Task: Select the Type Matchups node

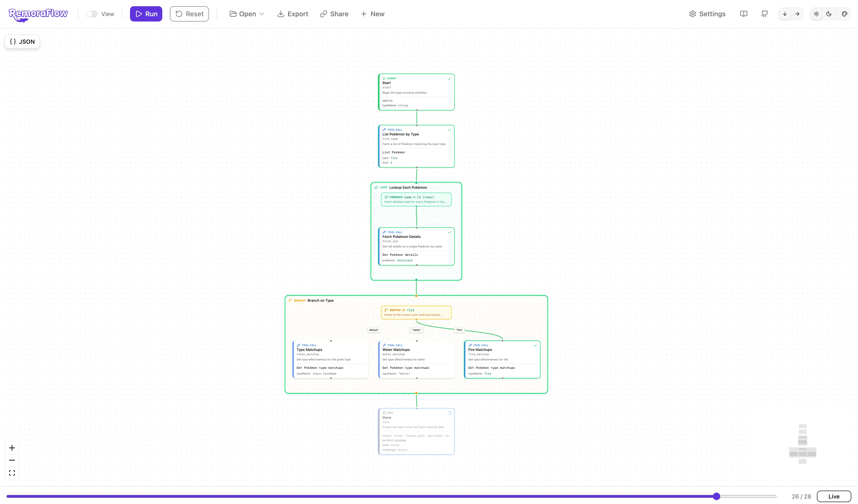Action: tap(331, 359)
